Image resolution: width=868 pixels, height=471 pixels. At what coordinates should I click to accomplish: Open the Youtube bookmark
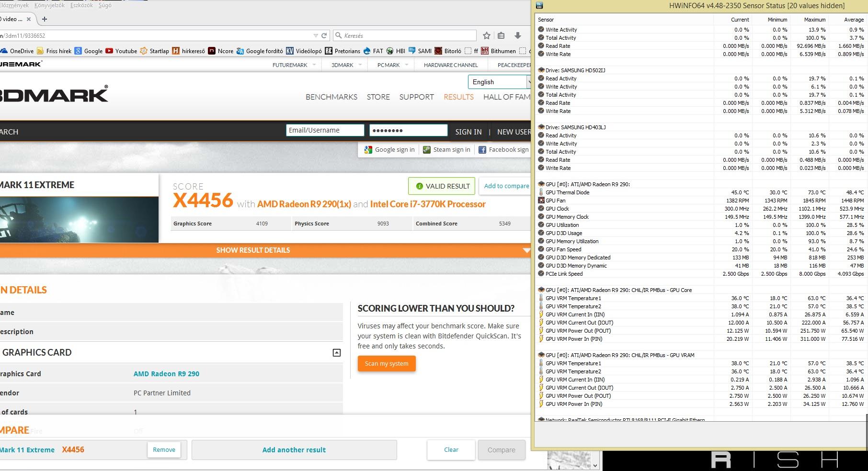click(121, 51)
